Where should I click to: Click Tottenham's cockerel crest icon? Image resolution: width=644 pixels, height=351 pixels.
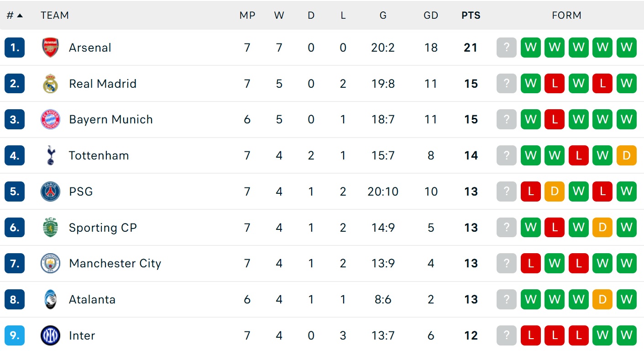pos(50,155)
